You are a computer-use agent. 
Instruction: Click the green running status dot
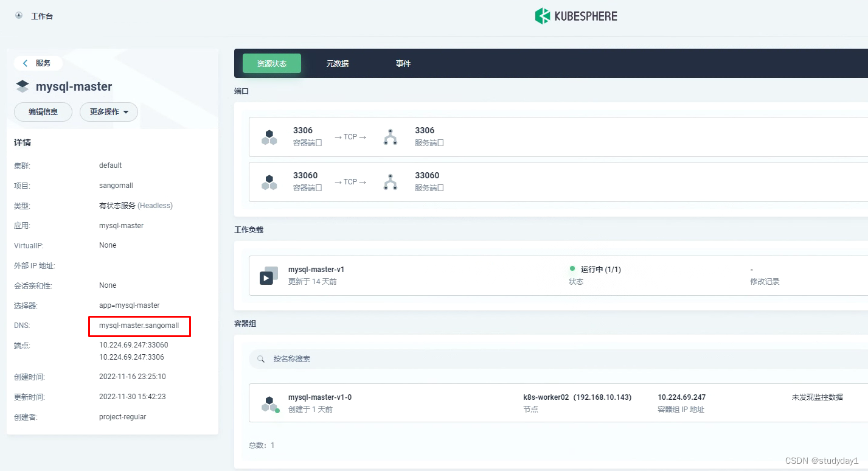(572, 268)
